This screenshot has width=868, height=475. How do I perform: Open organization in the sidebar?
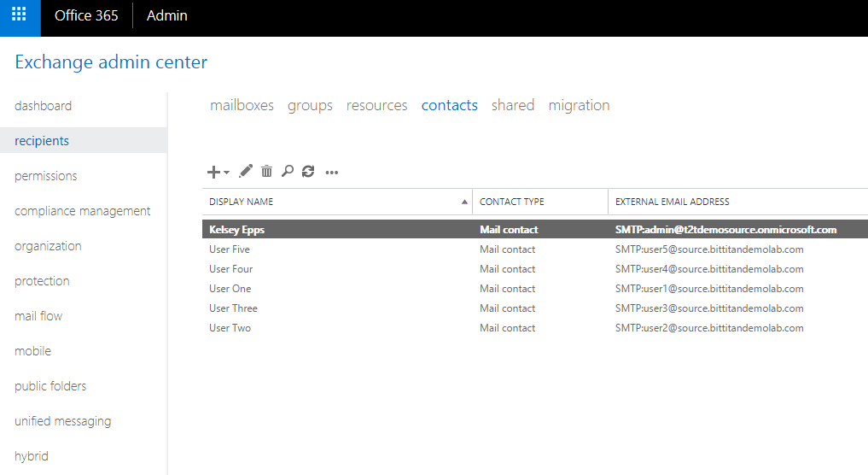pyautogui.click(x=48, y=245)
